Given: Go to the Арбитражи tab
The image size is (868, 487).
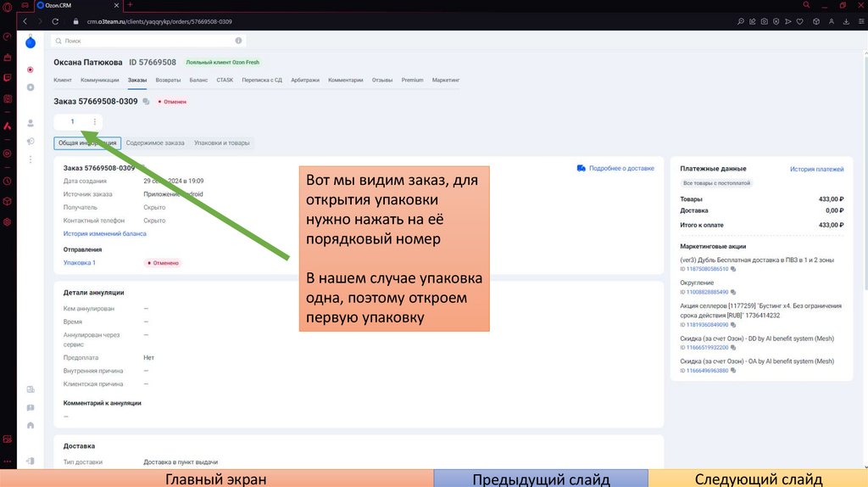Looking at the screenshot, I should 305,81.
